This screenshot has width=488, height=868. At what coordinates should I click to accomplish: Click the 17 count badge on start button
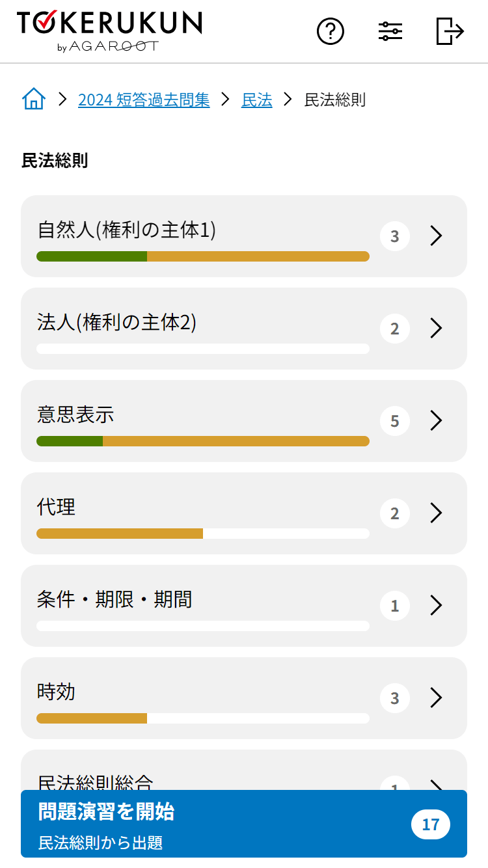pyautogui.click(x=431, y=825)
